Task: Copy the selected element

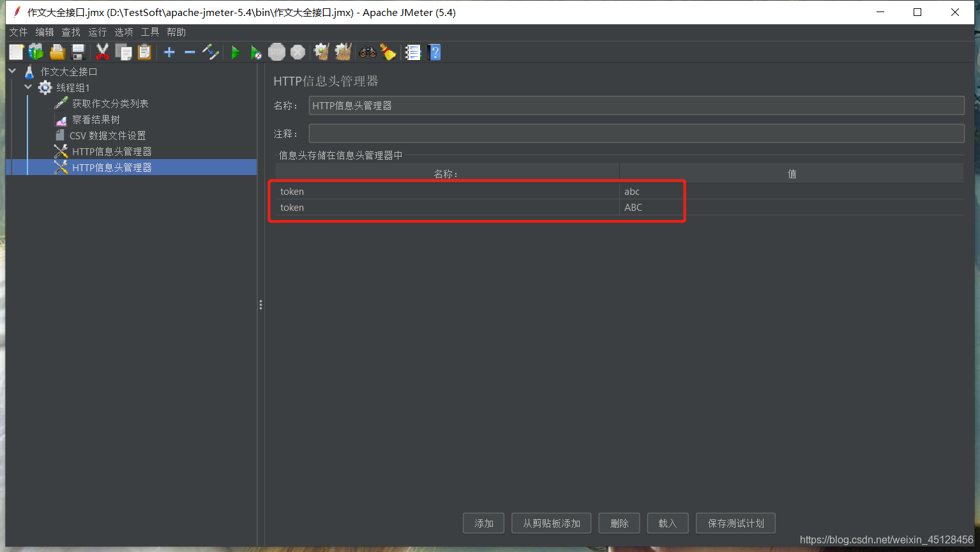Action: (123, 52)
